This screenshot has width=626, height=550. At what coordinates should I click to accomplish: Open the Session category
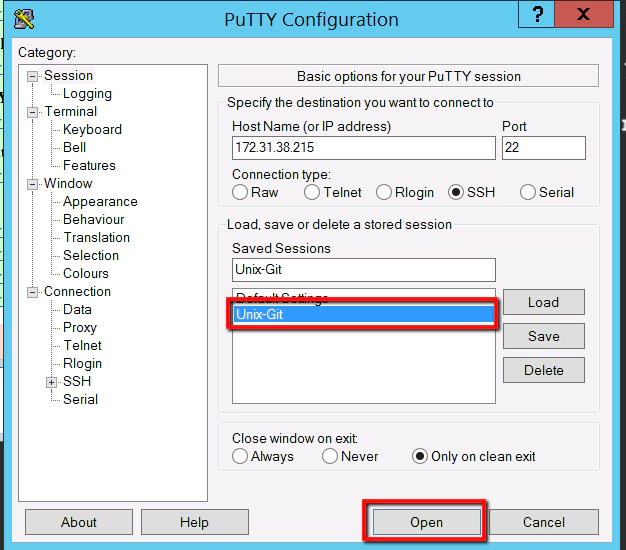68,75
